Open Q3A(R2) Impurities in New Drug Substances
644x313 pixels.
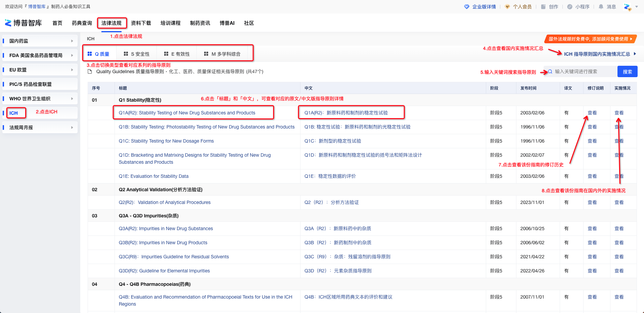[166, 228]
